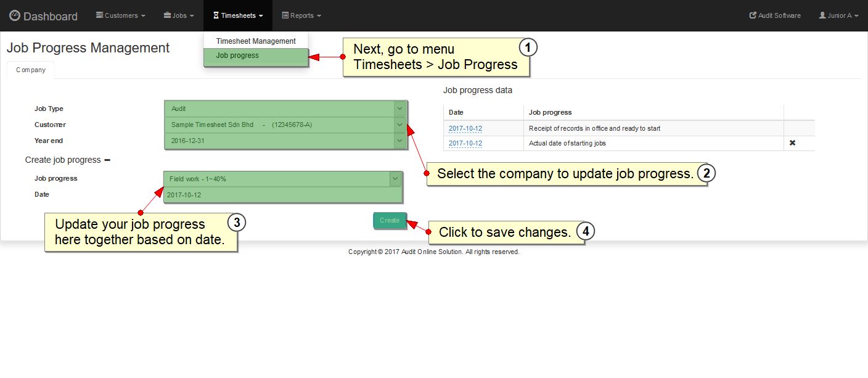Open the Customer dropdown arrow
Viewport: 868px width, 378px height.
pyautogui.click(x=399, y=125)
